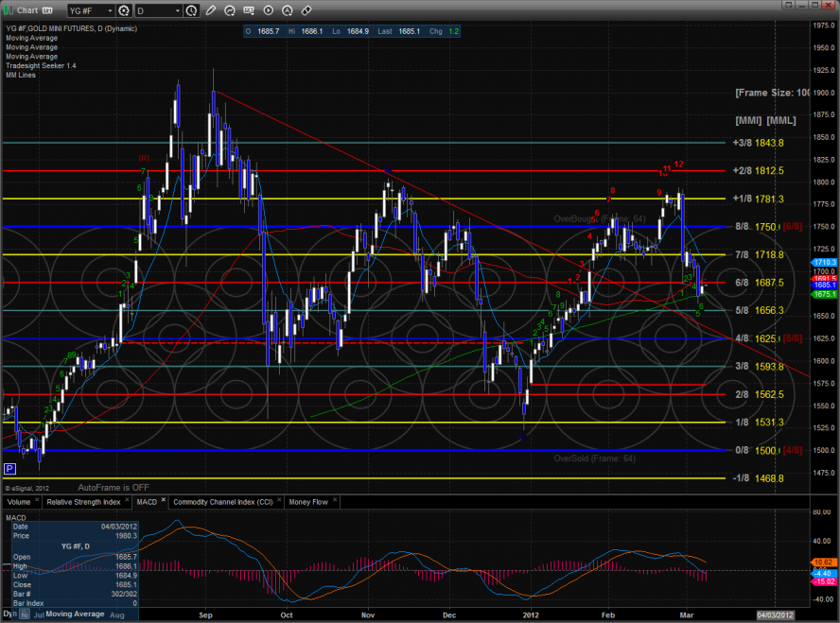
Task: Expand the D interval dropdown
Action: tap(157, 11)
